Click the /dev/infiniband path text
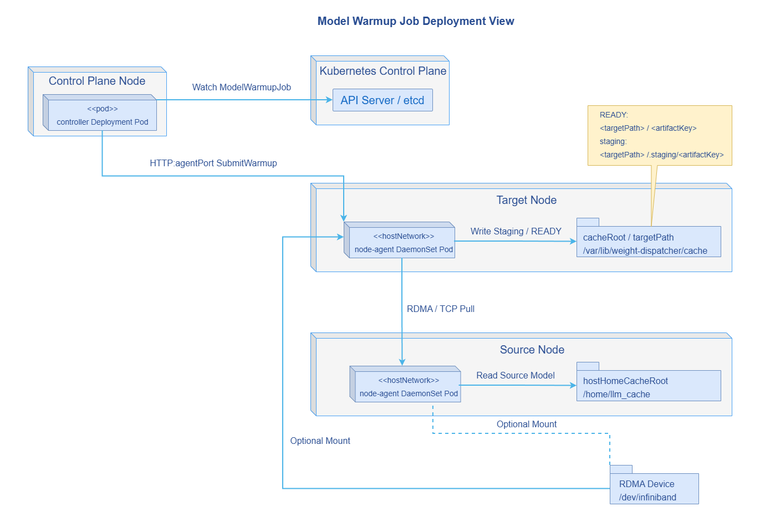765x532 pixels. [x=647, y=497]
